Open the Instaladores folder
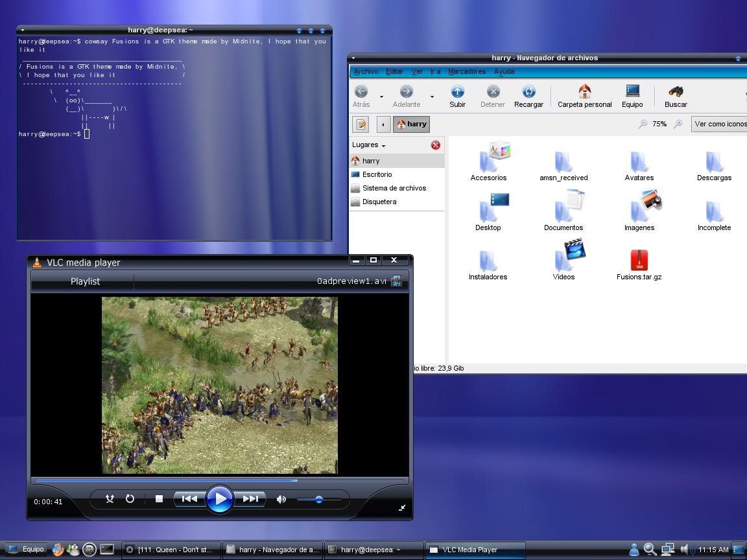The image size is (747, 560). (488, 264)
